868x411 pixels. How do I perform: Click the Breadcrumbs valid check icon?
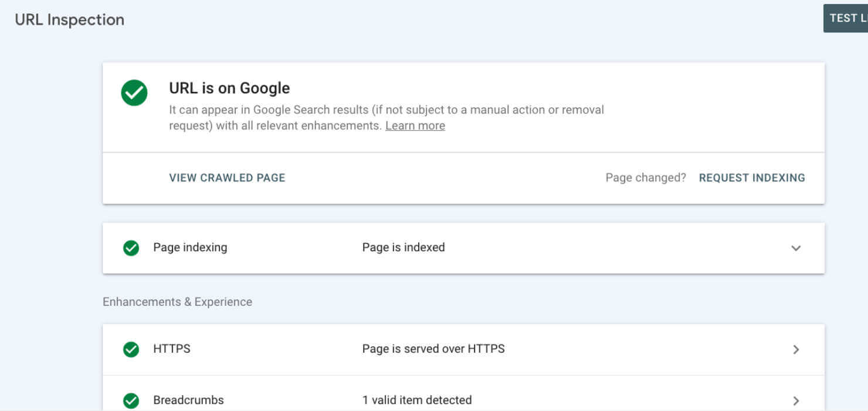click(x=131, y=400)
